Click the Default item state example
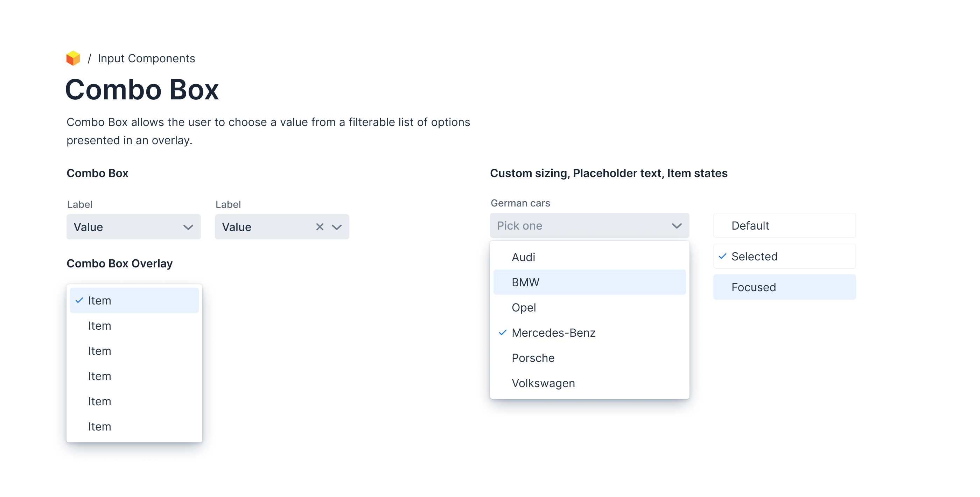Screen dimensions: 980x497 [x=784, y=226]
